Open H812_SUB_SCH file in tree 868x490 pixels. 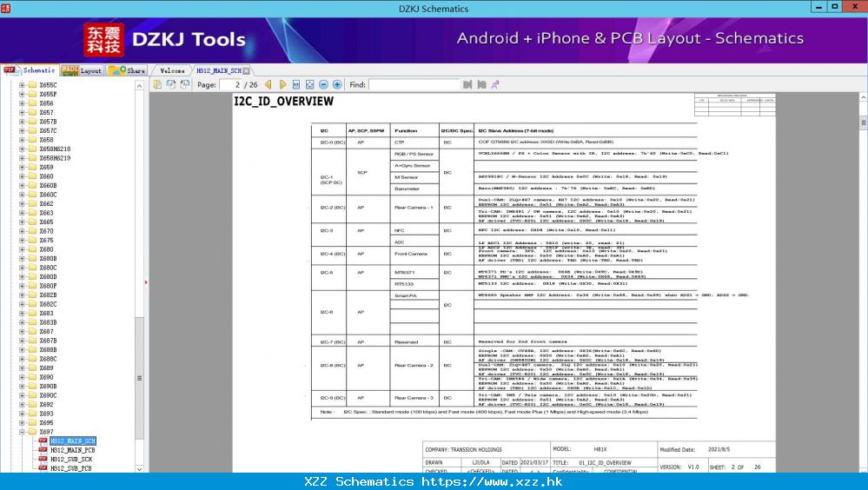point(71,459)
